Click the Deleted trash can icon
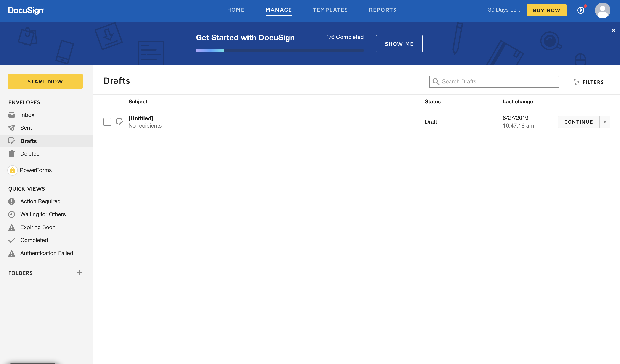 click(11, 154)
